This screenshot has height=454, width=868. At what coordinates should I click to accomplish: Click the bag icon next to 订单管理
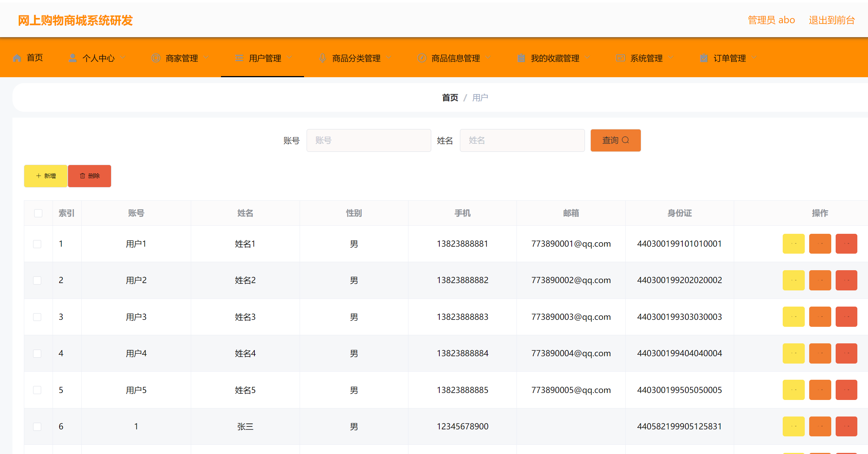click(703, 58)
